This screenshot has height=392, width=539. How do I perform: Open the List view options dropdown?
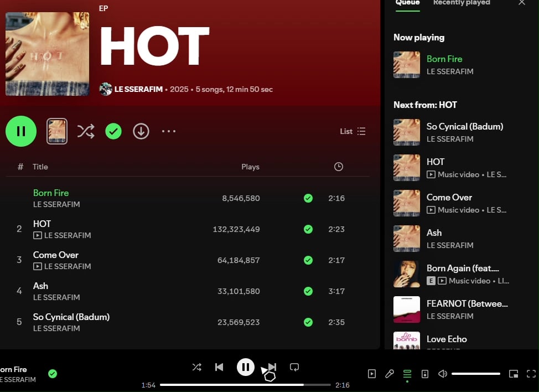point(353,131)
